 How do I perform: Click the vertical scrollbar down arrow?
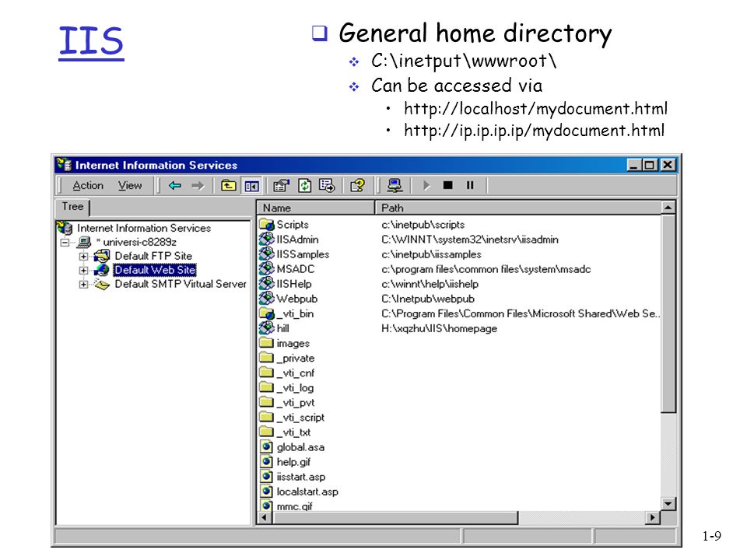(x=668, y=504)
